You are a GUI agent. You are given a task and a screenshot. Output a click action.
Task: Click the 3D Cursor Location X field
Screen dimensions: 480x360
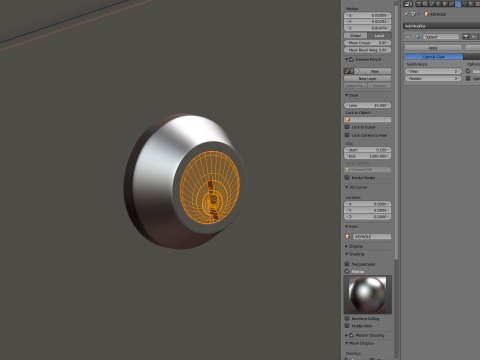[367, 204]
